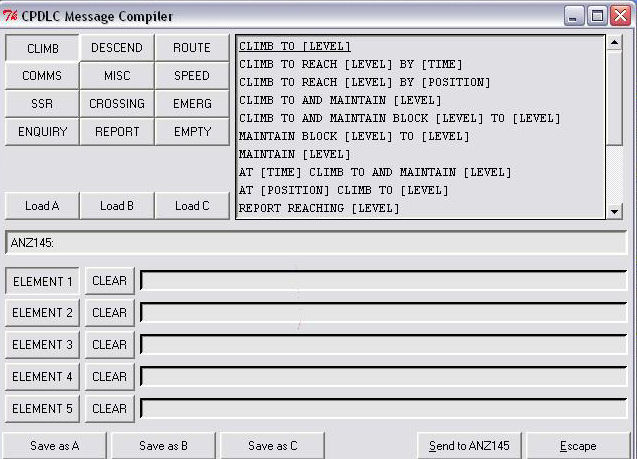Click the message list scroll up arrow

(x=614, y=42)
